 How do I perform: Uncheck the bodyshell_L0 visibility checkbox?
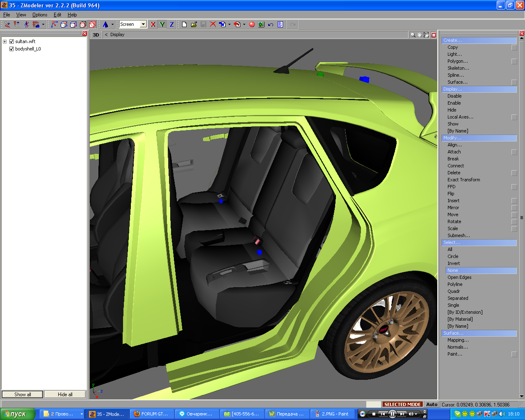pyautogui.click(x=11, y=49)
